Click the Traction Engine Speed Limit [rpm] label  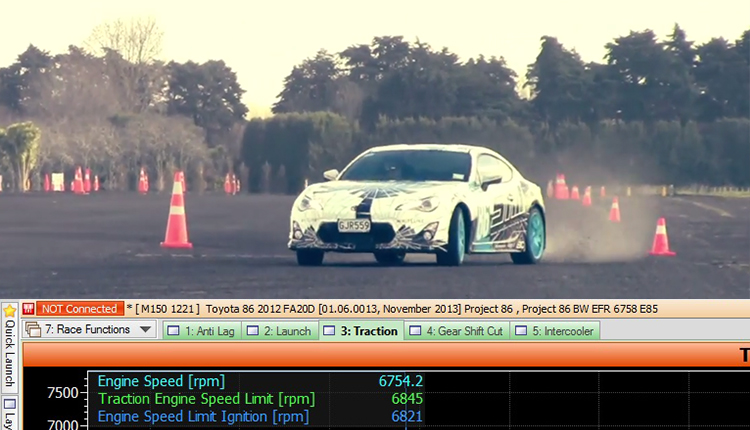point(207,399)
